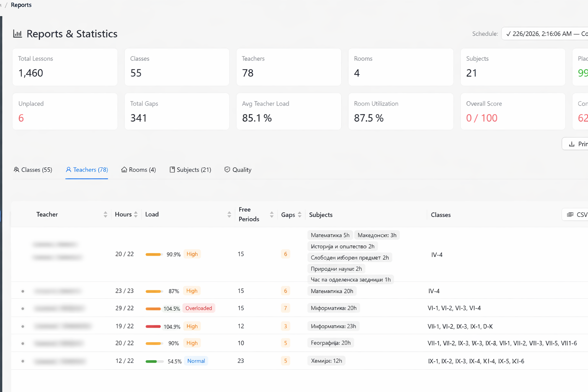Click the 12 / 22 hours cell

(x=124, y=361)
